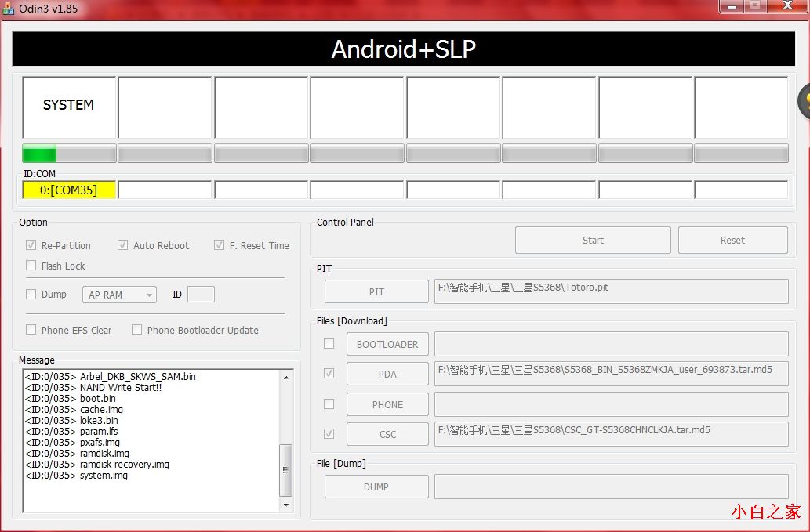
Task: Click the pxafs.img log line
Action: tap(72, 442)
